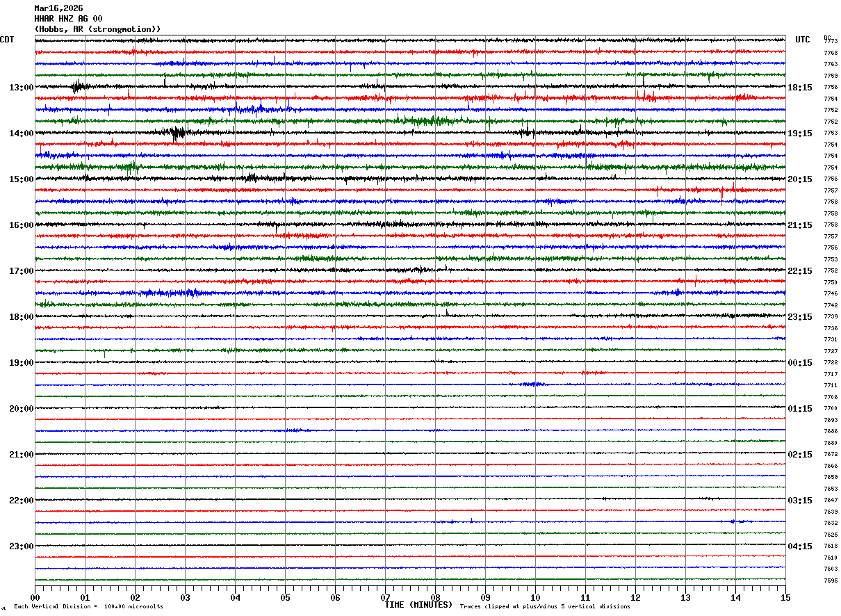Click the '19:15' UTC time label
The width and height of the screenshot is (841, 616).
click(x=800, y=133)
